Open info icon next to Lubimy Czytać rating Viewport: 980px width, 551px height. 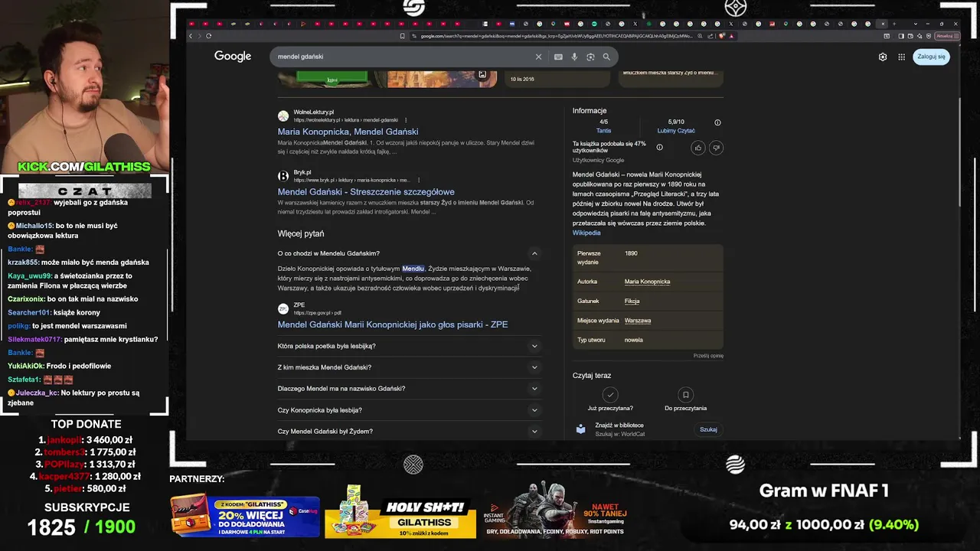[717, 122]
